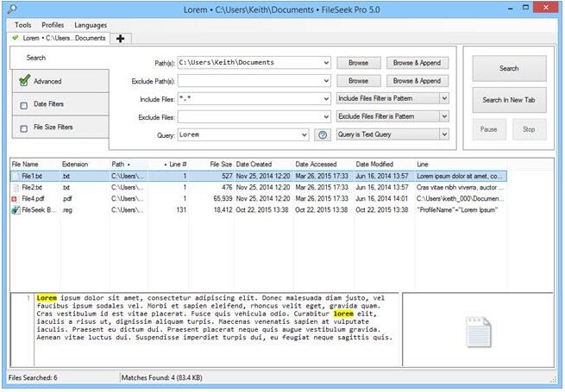Sort by File Name column header
The width and height of the screenshot is (565, 392).
(x=35, y=165)
